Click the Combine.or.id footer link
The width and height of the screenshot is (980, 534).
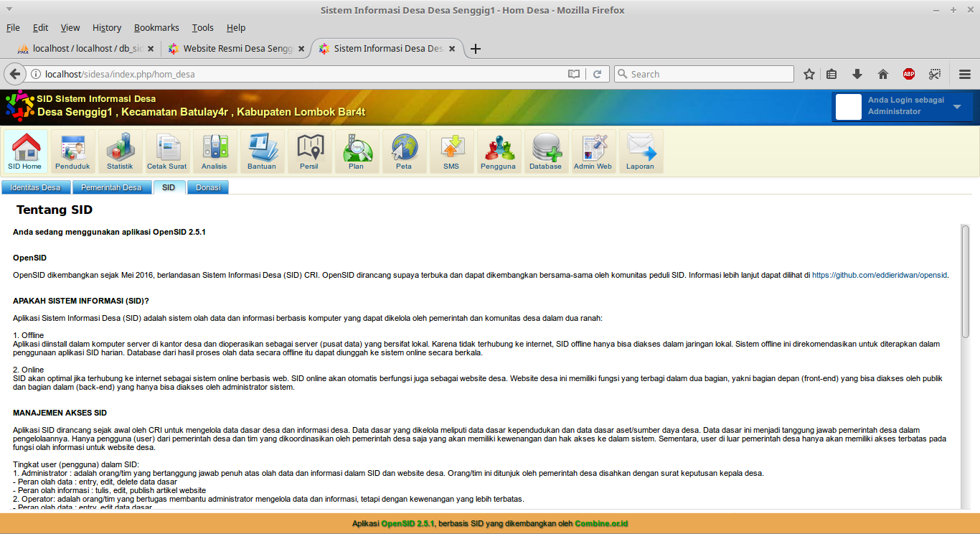(601, 524)
